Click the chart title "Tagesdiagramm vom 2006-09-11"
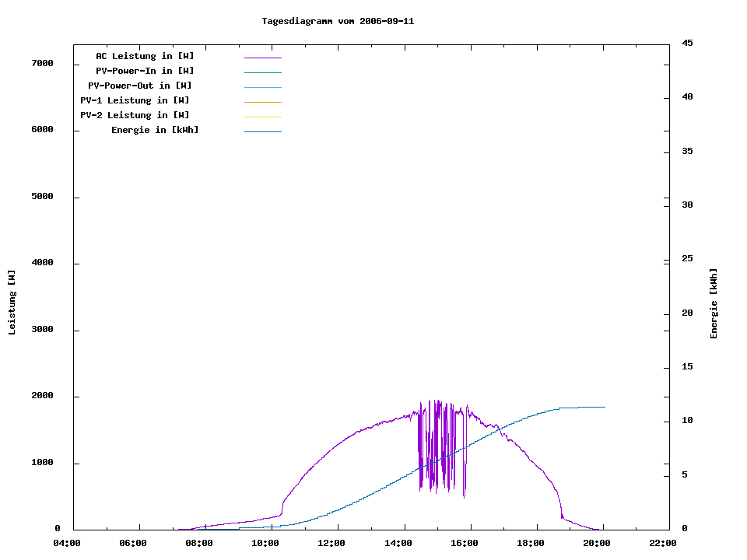Screen dimensions: 747x560 click(x=338, y=21)
